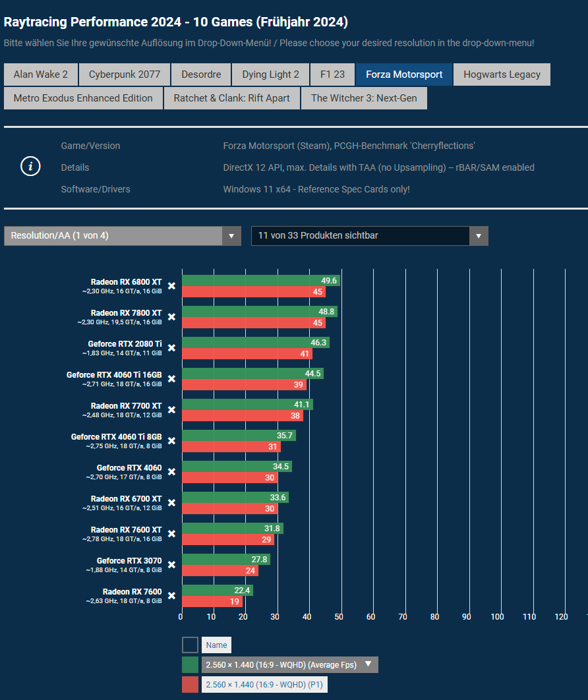Switch to Cyberpunk 2077 tab
Screen dimensions: 588x700
tap(125, 74)
